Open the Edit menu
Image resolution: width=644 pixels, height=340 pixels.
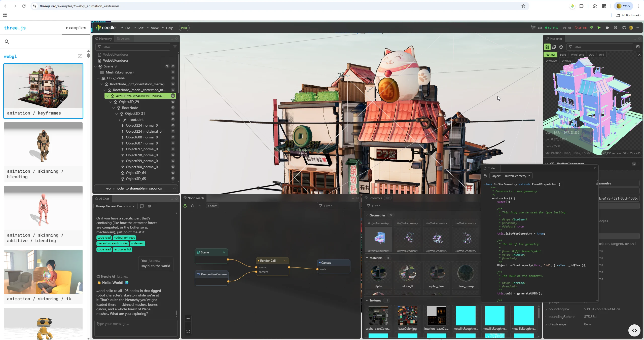tap(138, 28)
